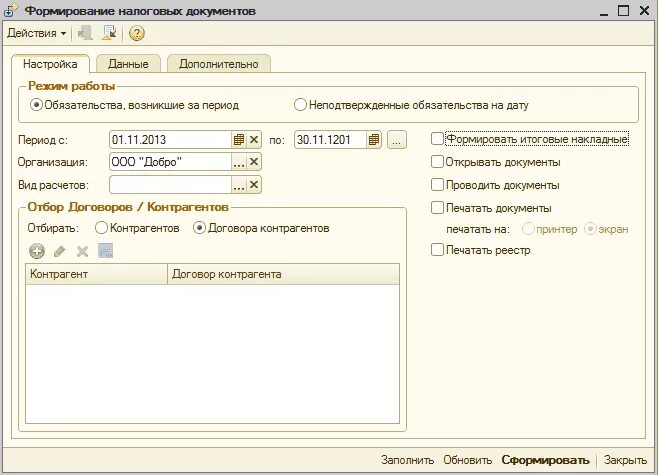The width and height of the screenshot is (658, 475).
Task: Add a row with the plus icon
Action: (37, 251)
